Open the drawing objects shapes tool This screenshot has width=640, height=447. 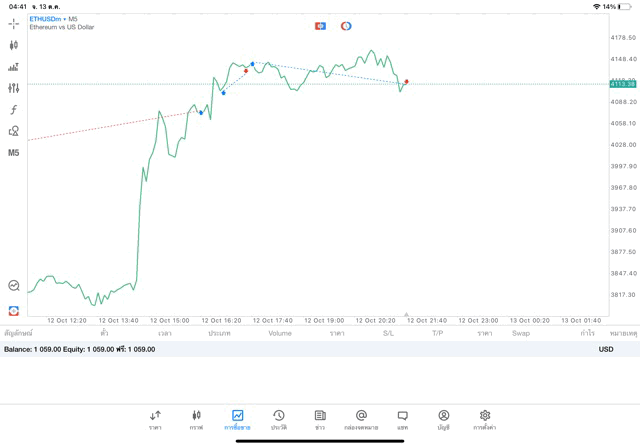14,131
